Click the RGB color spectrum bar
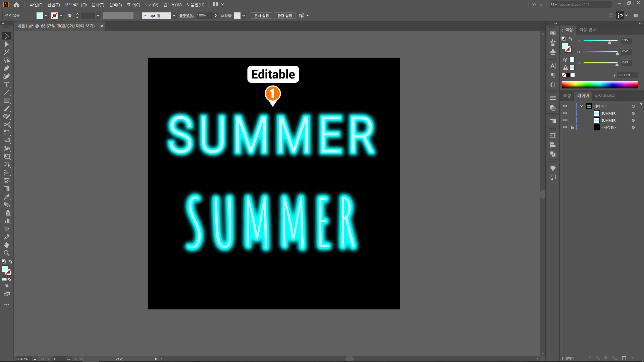 coord(599,84)
